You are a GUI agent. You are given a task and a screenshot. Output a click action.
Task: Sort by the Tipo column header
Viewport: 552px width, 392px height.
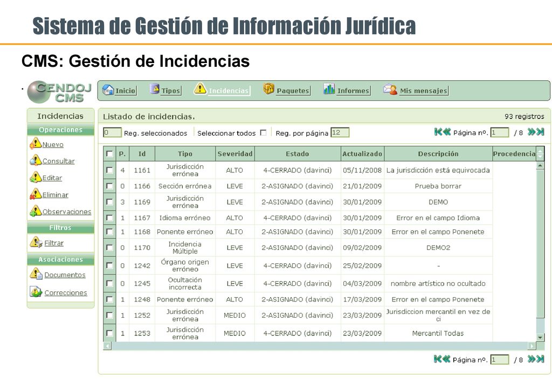point(185,153)
